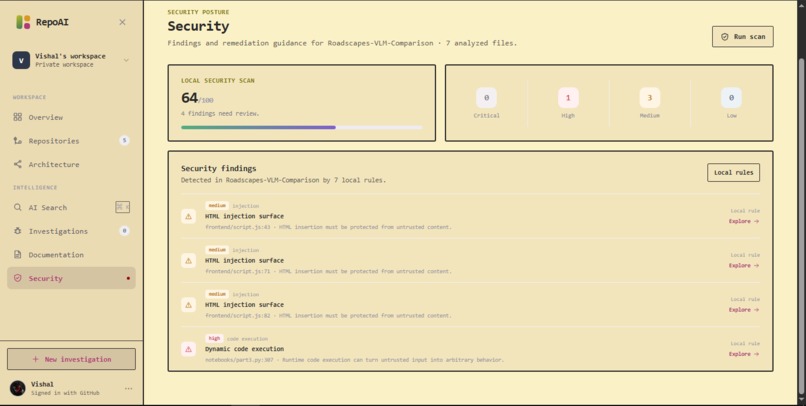Click medium badge on script.js:82 finding
Viewport: 806px width, 406px height.
(217, 294)
